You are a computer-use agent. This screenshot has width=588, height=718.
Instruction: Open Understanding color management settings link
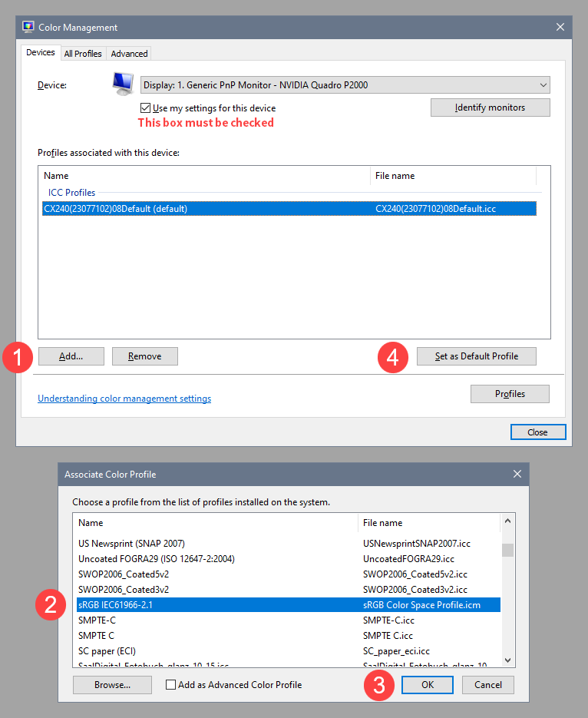click(x=124, y=399)
